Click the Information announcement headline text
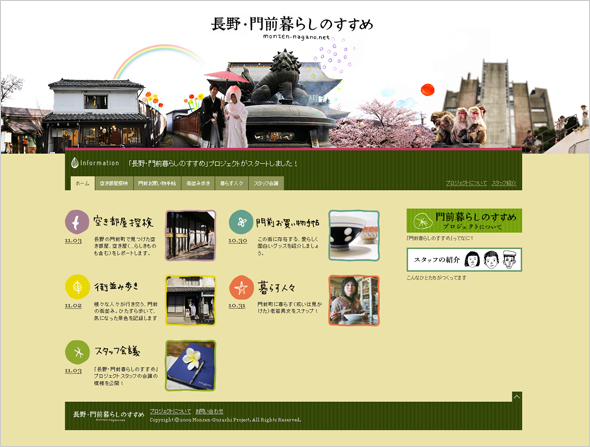 213,164
